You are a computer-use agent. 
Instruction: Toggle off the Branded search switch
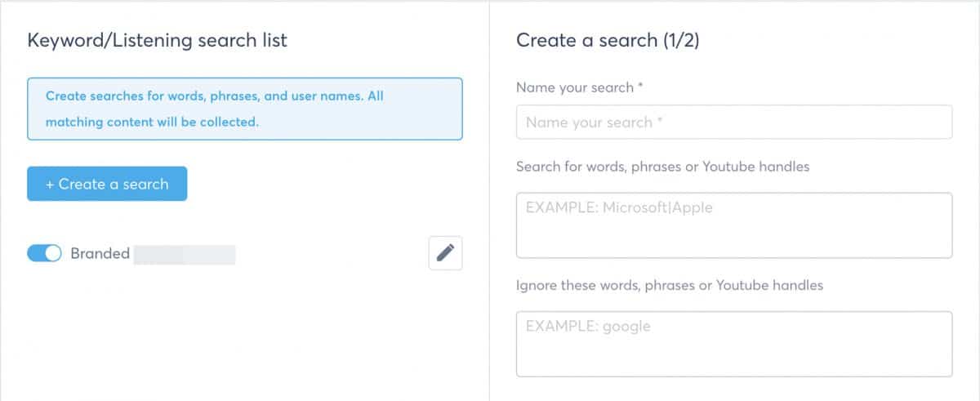coord(44,254)
